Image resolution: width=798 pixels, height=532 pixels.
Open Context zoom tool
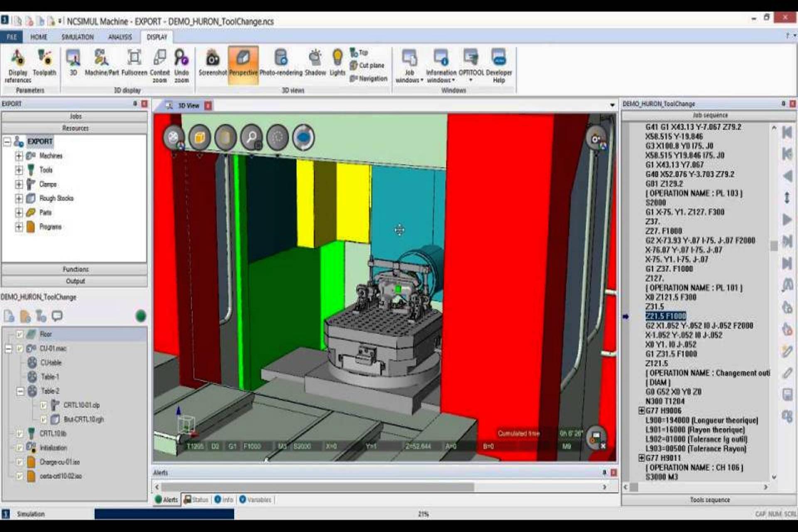tap(160, 66)
